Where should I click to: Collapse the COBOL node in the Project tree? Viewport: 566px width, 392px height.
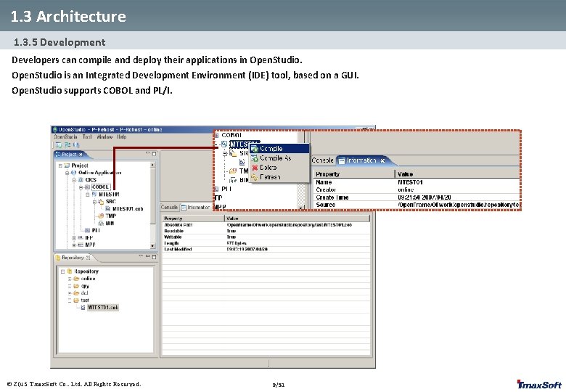pyautogui.click(x=81, y=187)
